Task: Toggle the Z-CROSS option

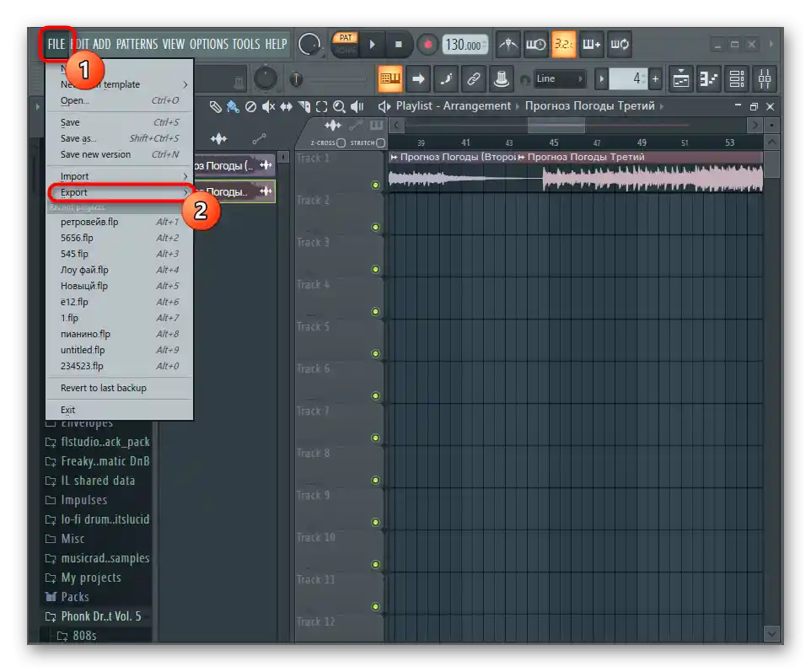Action: (x=341, y=142)
